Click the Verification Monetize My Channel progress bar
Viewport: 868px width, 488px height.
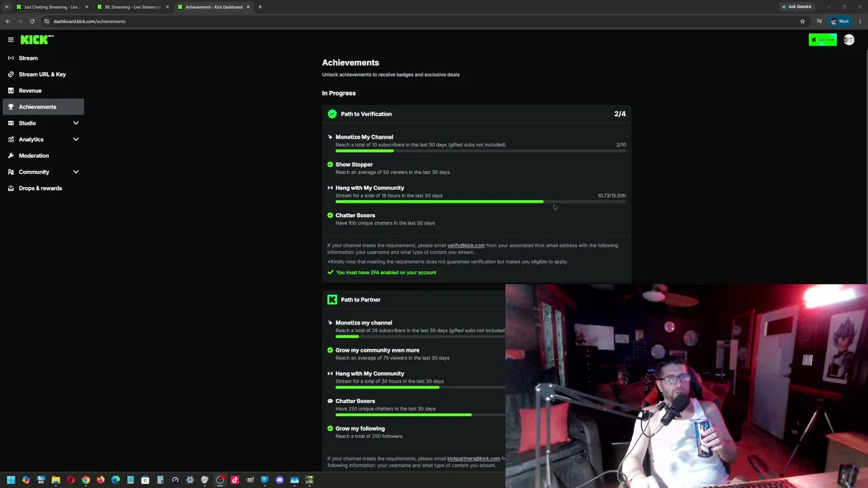[x=481, y=151]
